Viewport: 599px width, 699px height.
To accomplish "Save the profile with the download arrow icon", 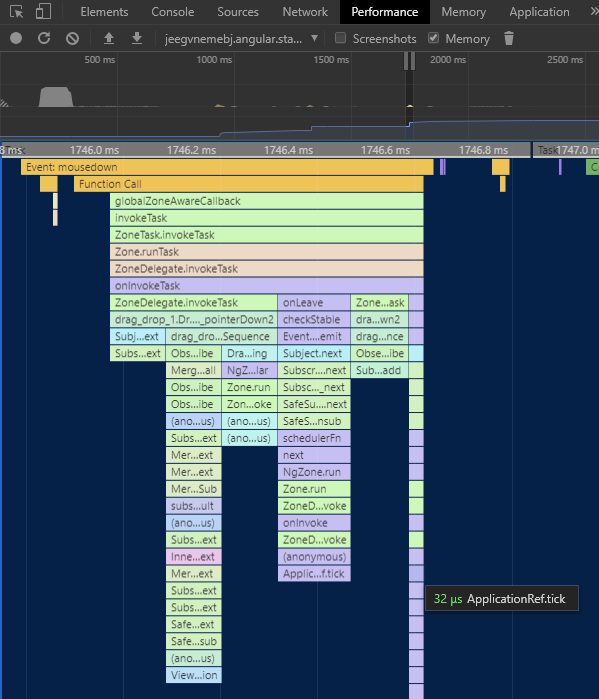I will (137, 38).
